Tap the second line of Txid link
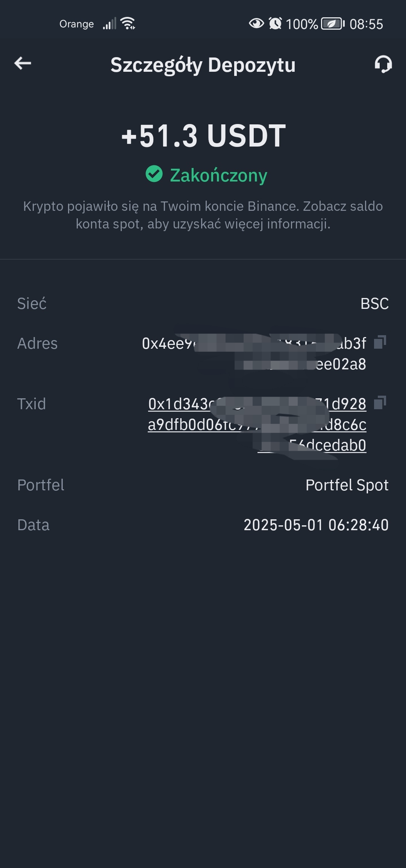This screenshot has height=868, width=406. tap(257, 425)
